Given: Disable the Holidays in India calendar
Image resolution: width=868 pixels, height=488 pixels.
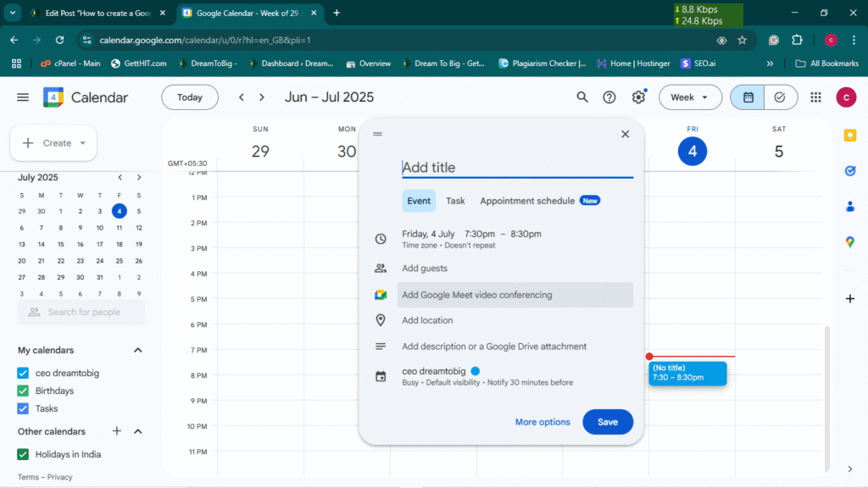Looking at the screenshot, I should (24, 454).
